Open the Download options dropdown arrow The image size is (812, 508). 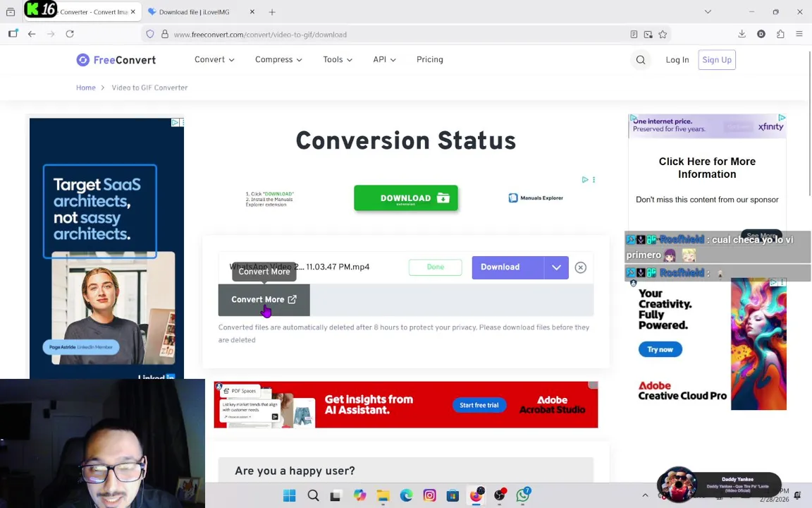point(556,267)
